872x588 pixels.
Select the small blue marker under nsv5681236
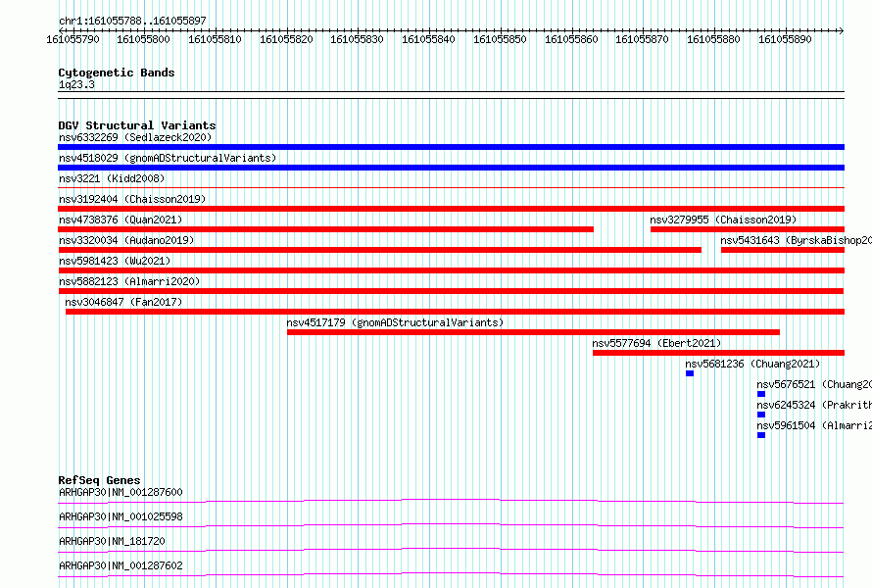pos(690,373)
